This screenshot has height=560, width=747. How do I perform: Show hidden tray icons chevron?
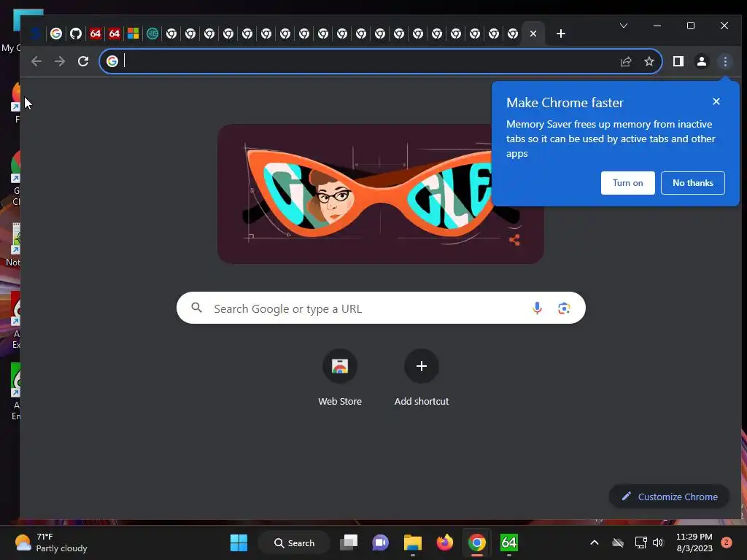tap(594, 542)
